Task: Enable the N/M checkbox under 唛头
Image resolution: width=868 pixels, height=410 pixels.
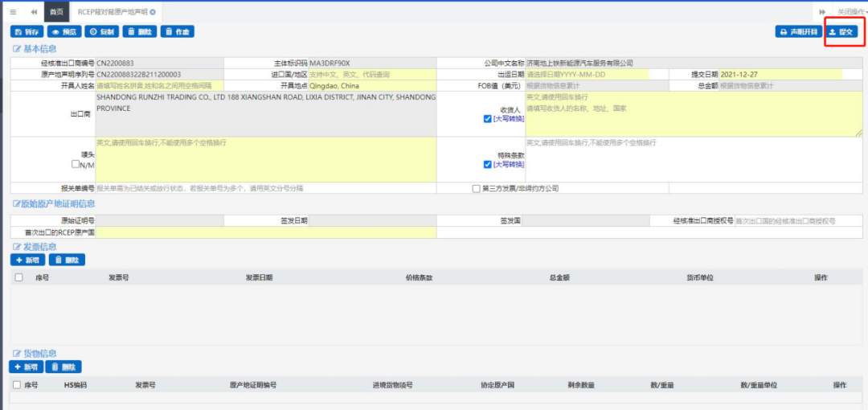Action: pyautogui.click(x=76, y=164)
